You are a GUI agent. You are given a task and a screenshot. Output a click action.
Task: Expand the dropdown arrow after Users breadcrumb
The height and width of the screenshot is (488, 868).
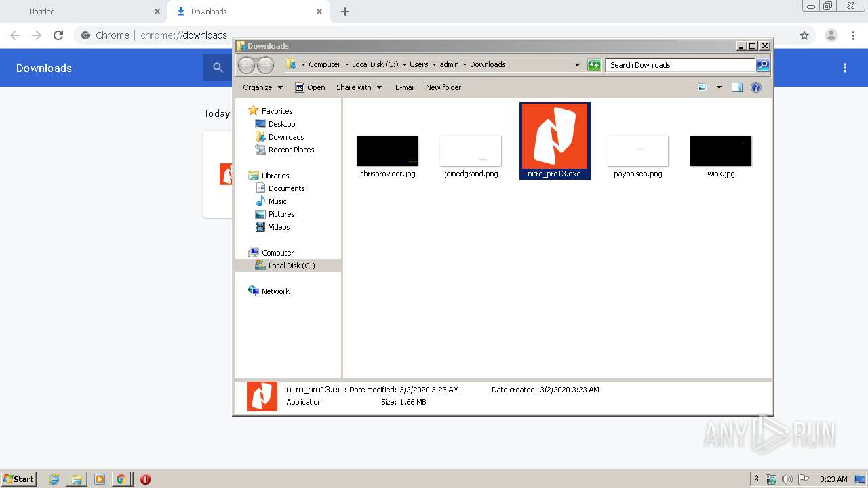434,65
